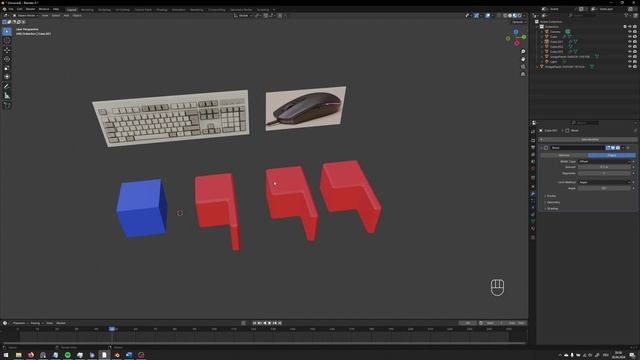Open Object Constraints properties tab icon
Screen dimensions: 640x360
[x=533, y=215]
